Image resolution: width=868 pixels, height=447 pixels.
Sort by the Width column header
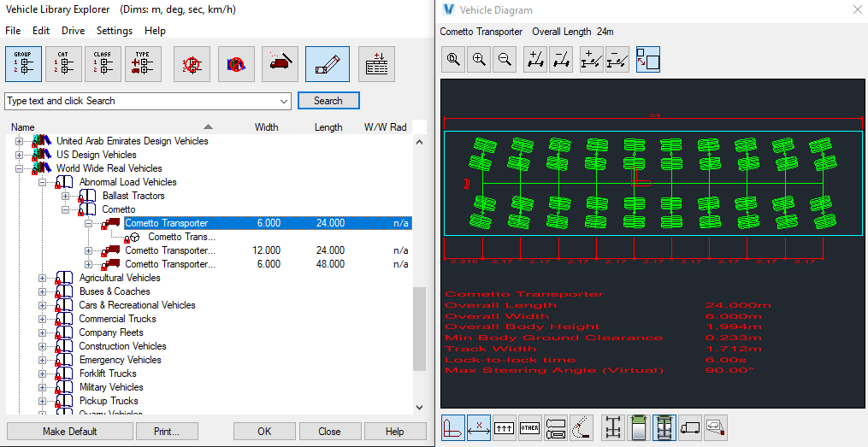coord(266,127)
